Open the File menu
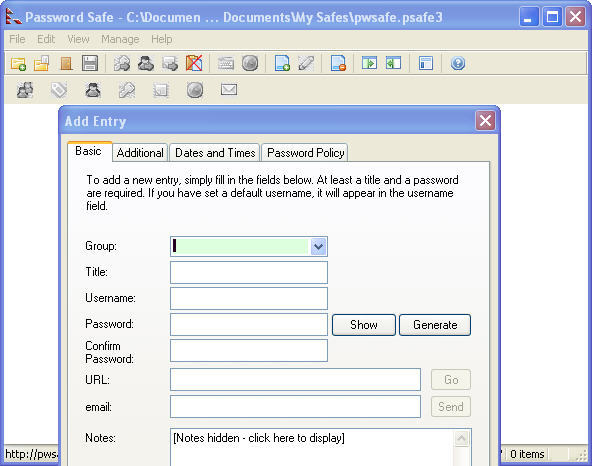Image resolution: width=592 pixels, height=466 pixels. [x=17, y=39]
